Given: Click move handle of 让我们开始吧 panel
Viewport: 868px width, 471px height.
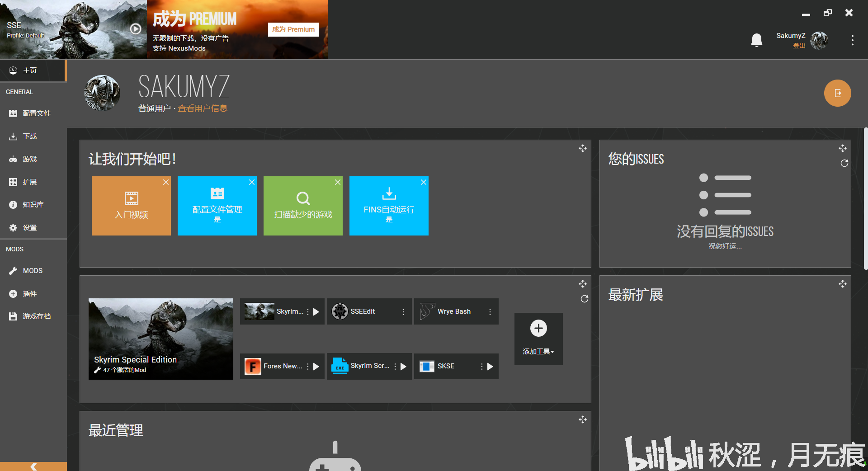Looking at the screenshot, I should pos(583,148).
